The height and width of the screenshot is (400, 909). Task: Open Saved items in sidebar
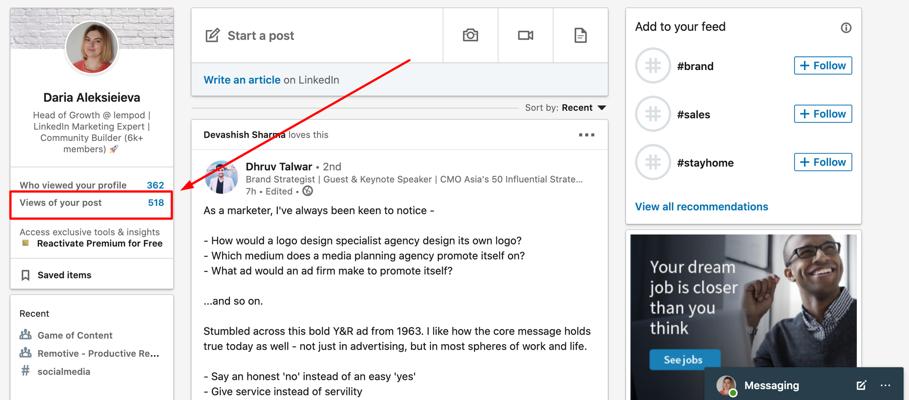63,275
